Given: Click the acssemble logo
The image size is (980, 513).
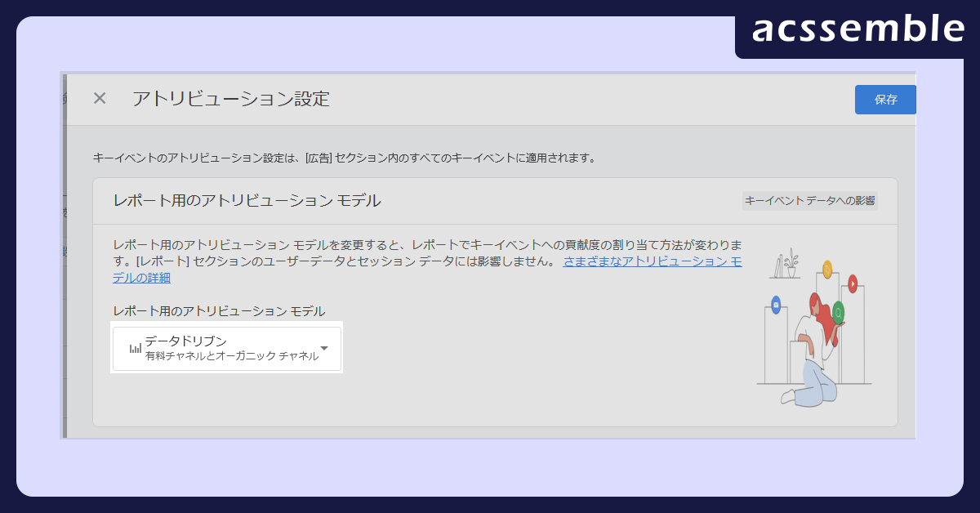Looking at the screenshot, I should 857,29.
